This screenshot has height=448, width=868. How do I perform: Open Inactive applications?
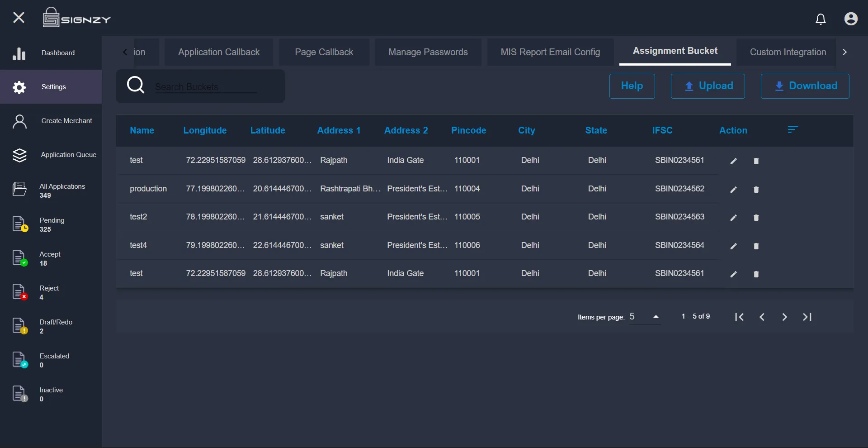click(51, 394)
